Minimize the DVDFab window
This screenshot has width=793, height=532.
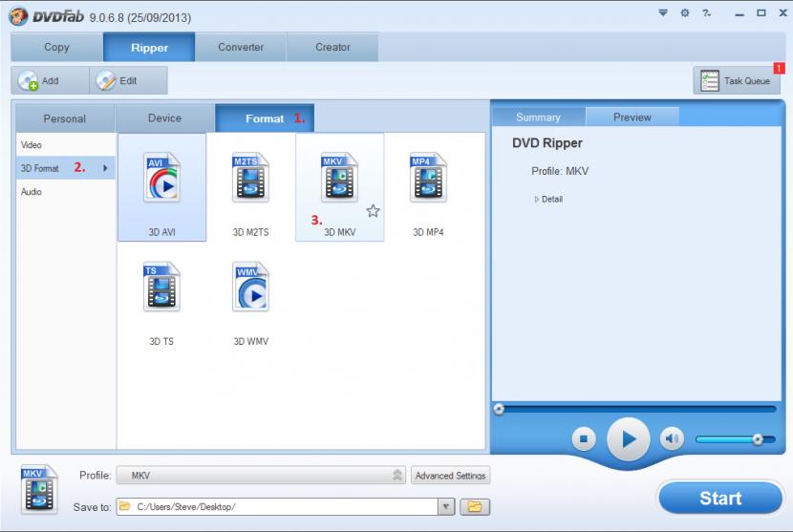point(739,13)
